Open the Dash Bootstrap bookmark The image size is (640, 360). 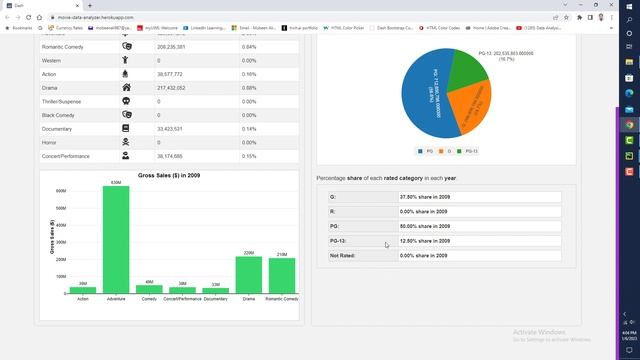click(x=391, y=28)
